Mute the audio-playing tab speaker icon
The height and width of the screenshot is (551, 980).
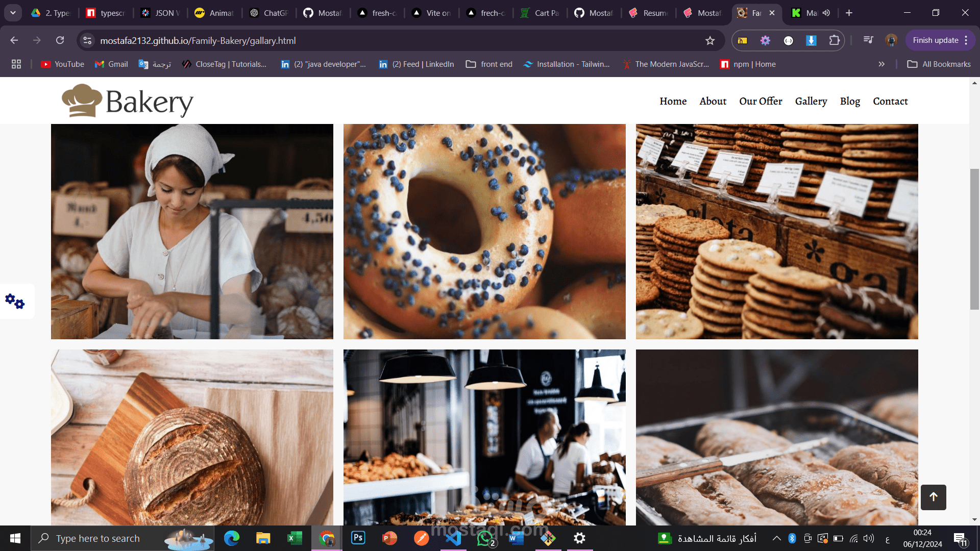click(826, 13)
